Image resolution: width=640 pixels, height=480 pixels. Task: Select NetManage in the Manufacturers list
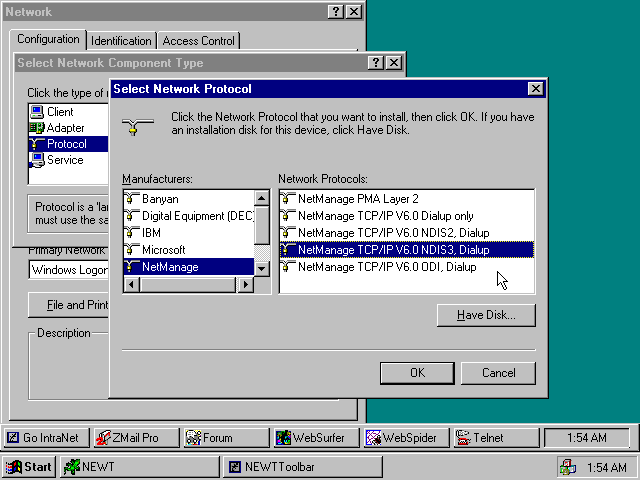pyautogui.click(x=189, y=267)
